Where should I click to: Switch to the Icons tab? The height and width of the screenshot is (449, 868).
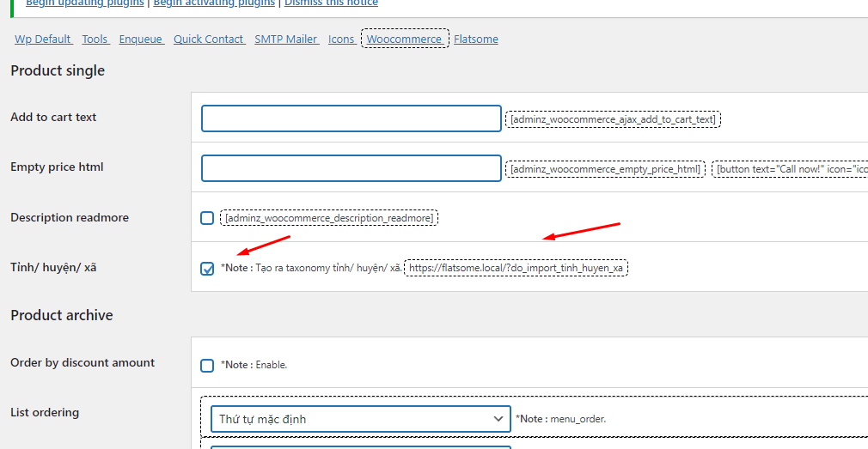pos(341,39)
